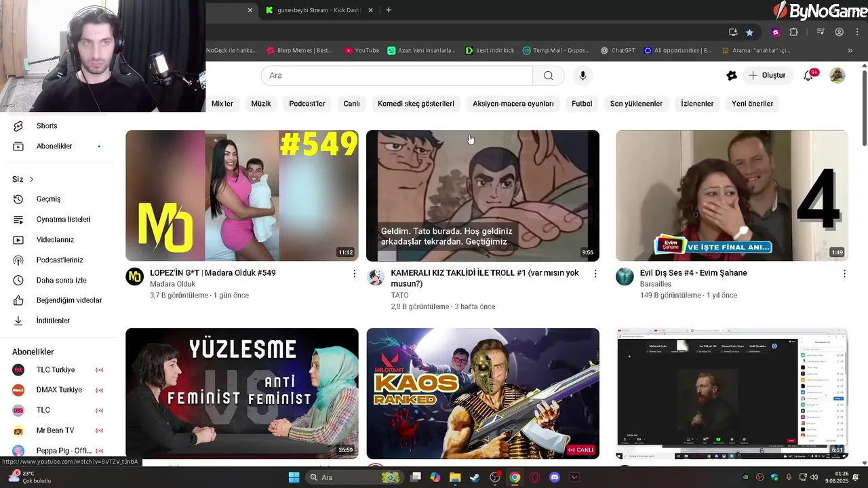868x488 pixels.
Task: Play the Evim Şahane video thumbnail
Action: (x=732, y=195)
